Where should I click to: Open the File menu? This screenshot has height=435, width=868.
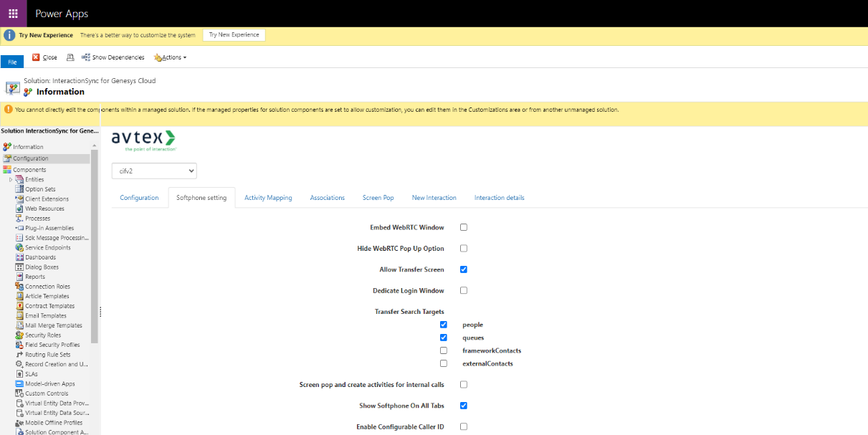(x=12, y=62)
